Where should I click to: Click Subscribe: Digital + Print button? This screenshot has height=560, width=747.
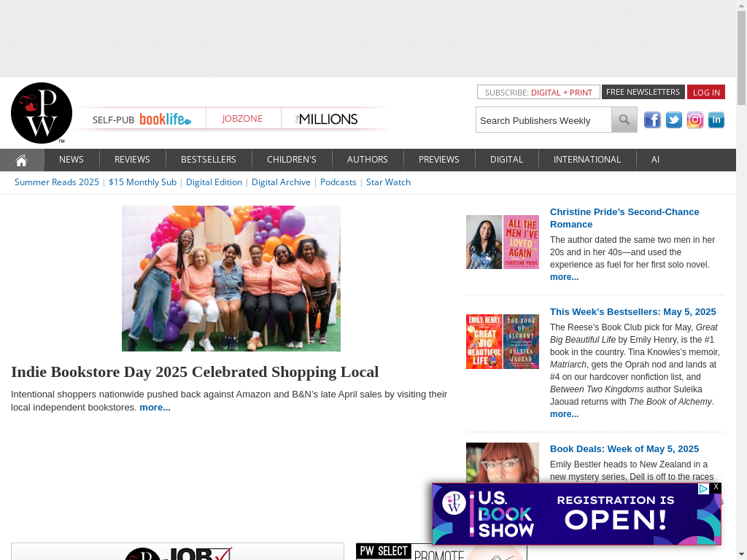click(x=538, y=93)
